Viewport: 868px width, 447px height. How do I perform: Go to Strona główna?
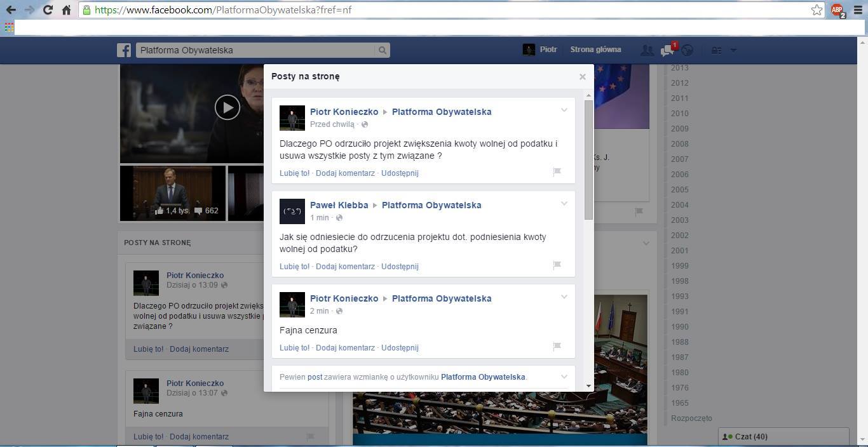pos(595,50)
